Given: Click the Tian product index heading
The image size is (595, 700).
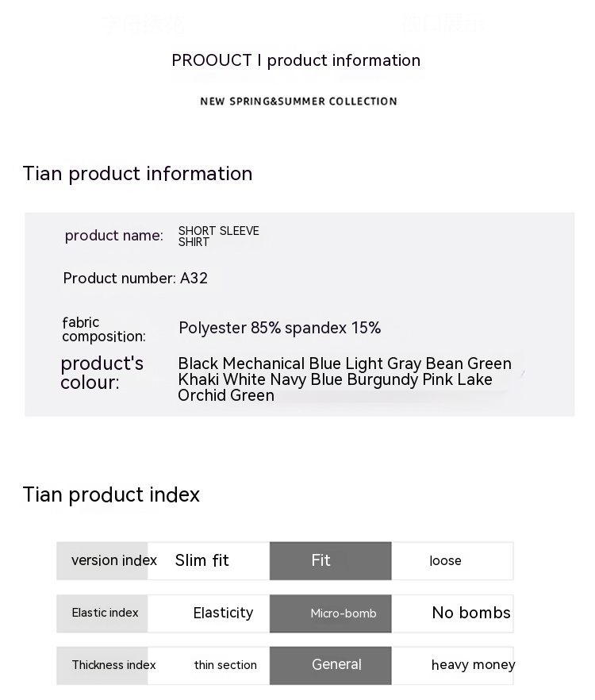Looking at the screenshot, I should point(111,494).
